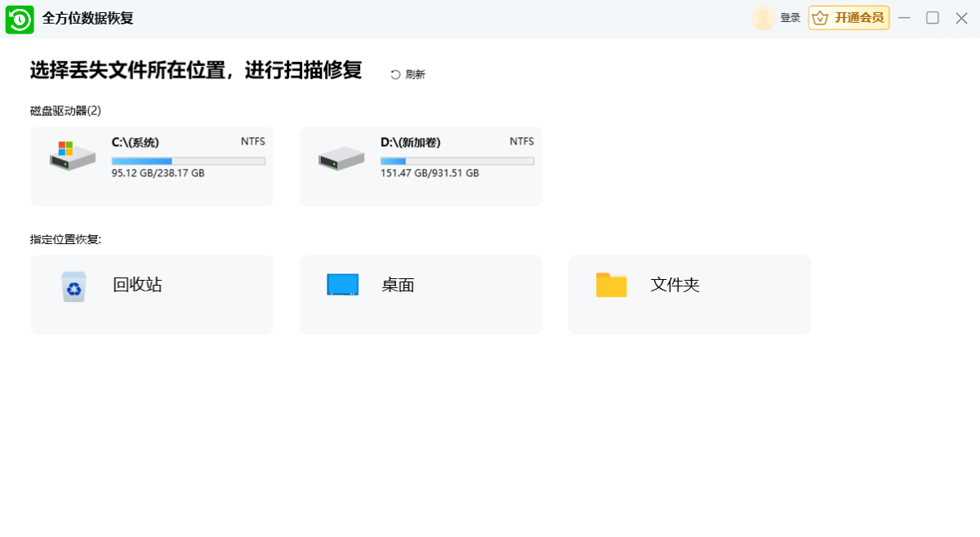Screen dimensions: 980x537
Task: Choose the 桌面 recovery location label
Action: point(398,285)
